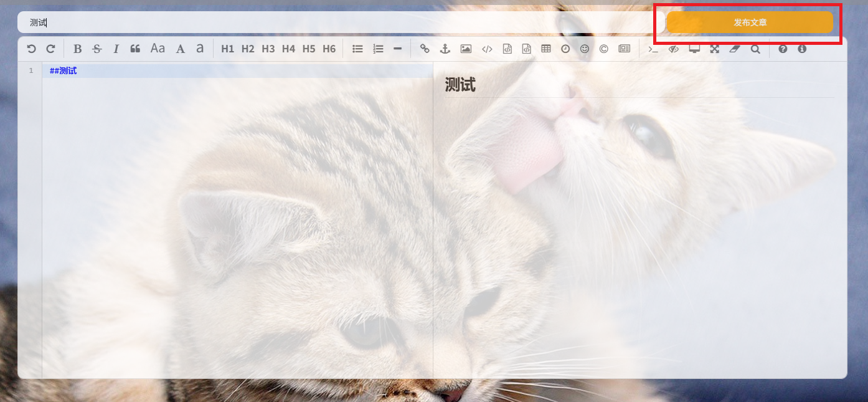Insert an anchor reference link
Image resolution: width=868 pixels, height=402 pixels.
445,49
